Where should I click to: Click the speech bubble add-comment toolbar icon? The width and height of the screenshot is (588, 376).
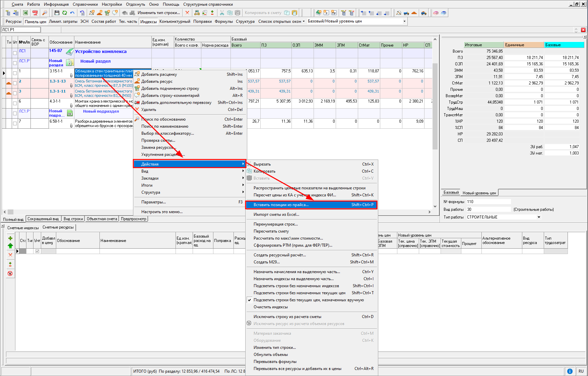pos(115,13)
